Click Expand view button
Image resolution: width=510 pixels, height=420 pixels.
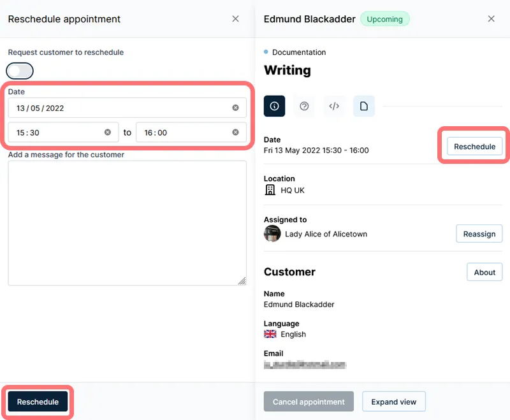394,402
